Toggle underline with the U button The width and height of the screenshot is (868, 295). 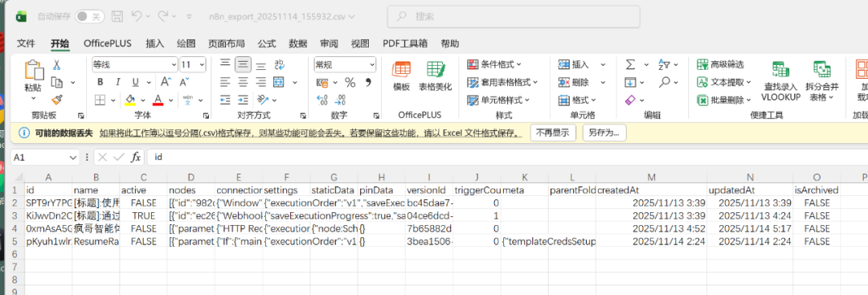(x=135, y=83)
